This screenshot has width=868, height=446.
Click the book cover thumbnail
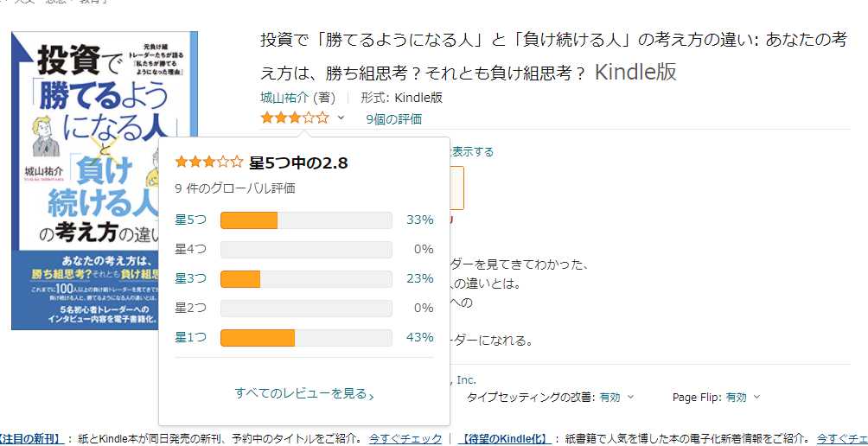click(x=104, y=180)
